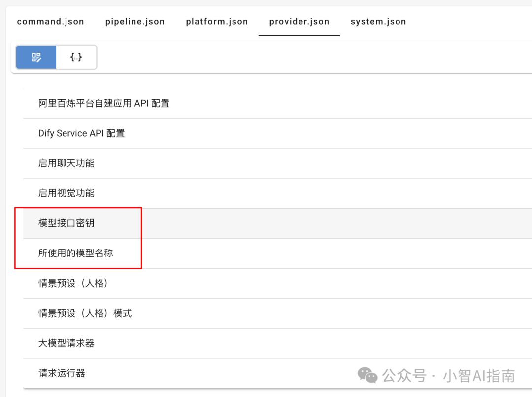Open the 大模型请求器 setting
Image resolution: width=532 pixels, height=397 pixels.
pos(66,343)
